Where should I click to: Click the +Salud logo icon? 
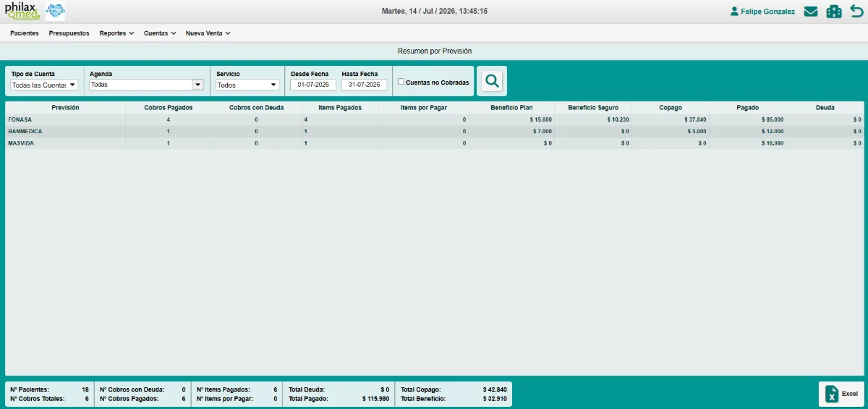tap(55, 11)
